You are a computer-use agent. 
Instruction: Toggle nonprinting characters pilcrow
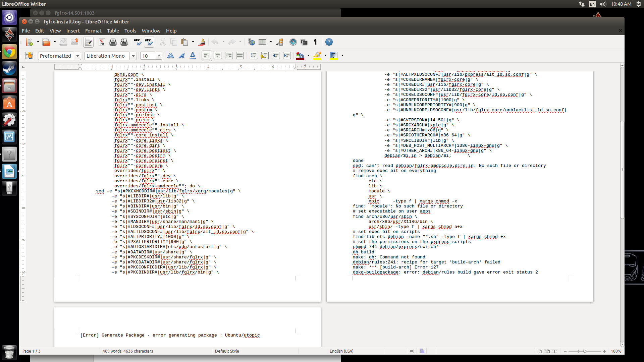click(x=315, y=42)
